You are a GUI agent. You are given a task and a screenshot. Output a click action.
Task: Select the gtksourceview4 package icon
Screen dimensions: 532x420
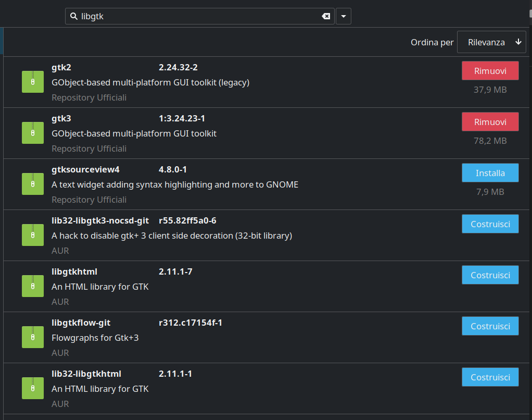tap(33, 184)
